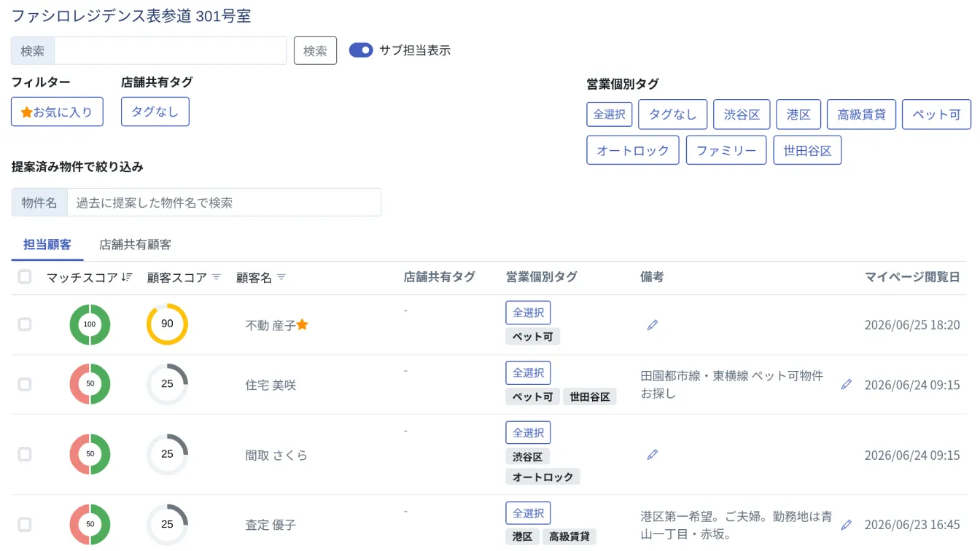Select タグなし under 店舗共有タグ
The image size is (980, 551).
click(x=155, y=112)
